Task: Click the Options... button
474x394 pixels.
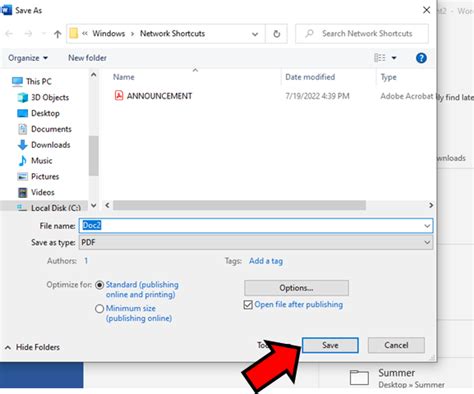Action: click(x=296, y=288)
